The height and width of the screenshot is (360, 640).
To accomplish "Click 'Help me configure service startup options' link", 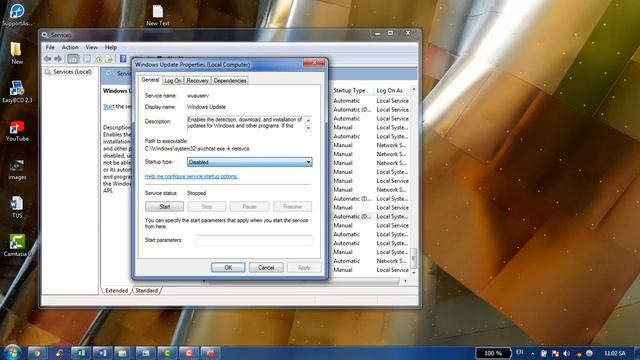I will [x=191, y=176].
